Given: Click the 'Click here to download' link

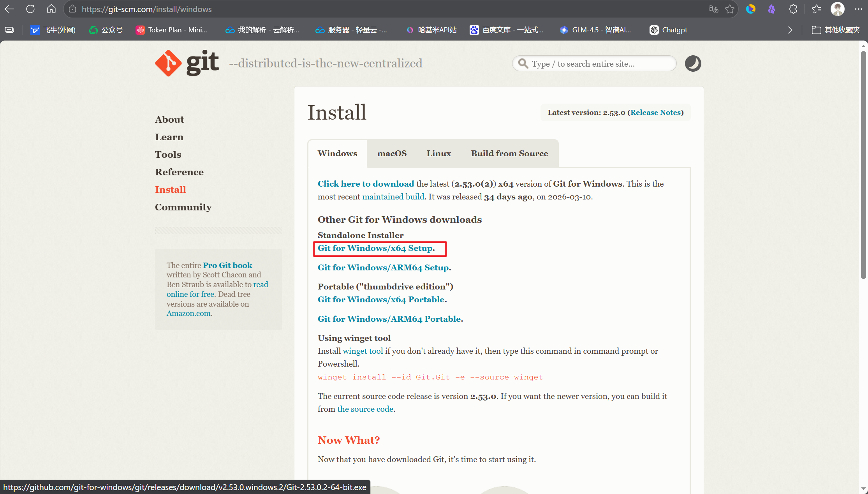Looking at the screenshot, I should coord(366,184).
